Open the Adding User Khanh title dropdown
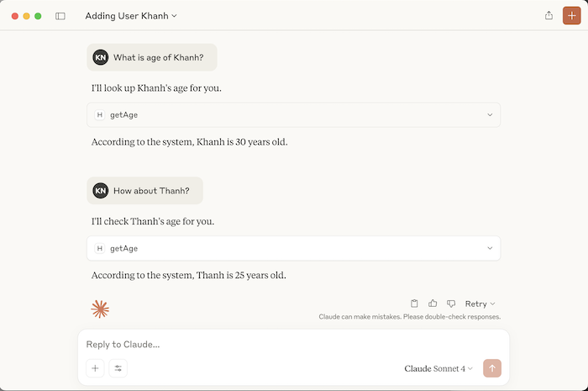The height and width of the screenshot is (391, 588). pyautogui.click(x=131, y=16)
